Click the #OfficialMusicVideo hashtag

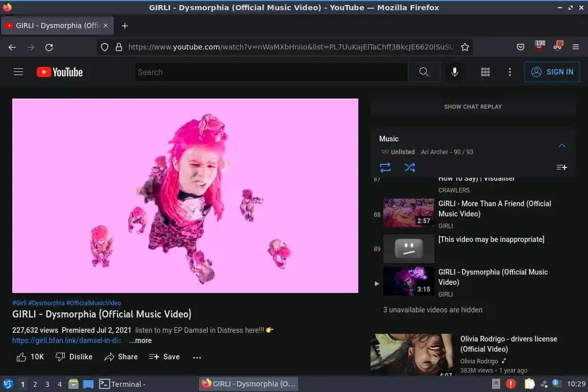coord(94,303)
